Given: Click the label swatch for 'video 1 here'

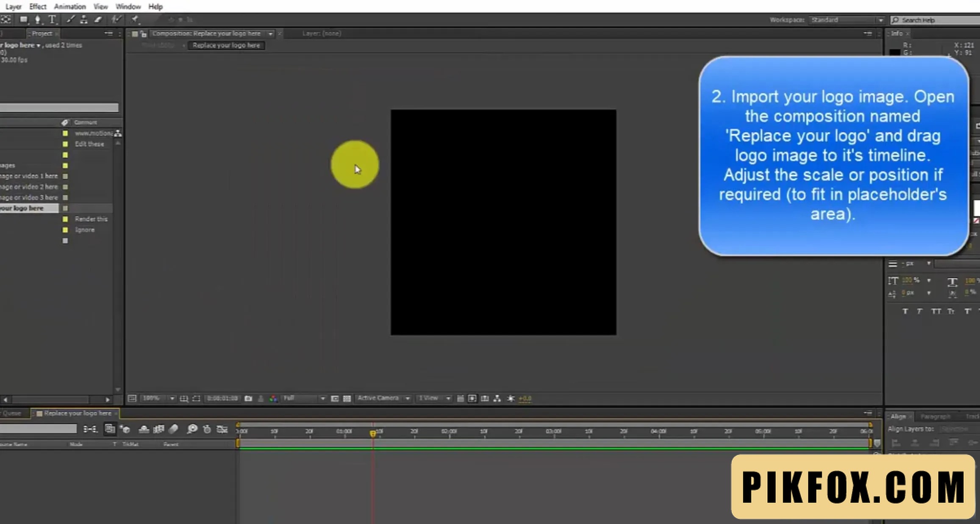Looking at the screenshot, I should pyautogui.click(x=65, y=176).
